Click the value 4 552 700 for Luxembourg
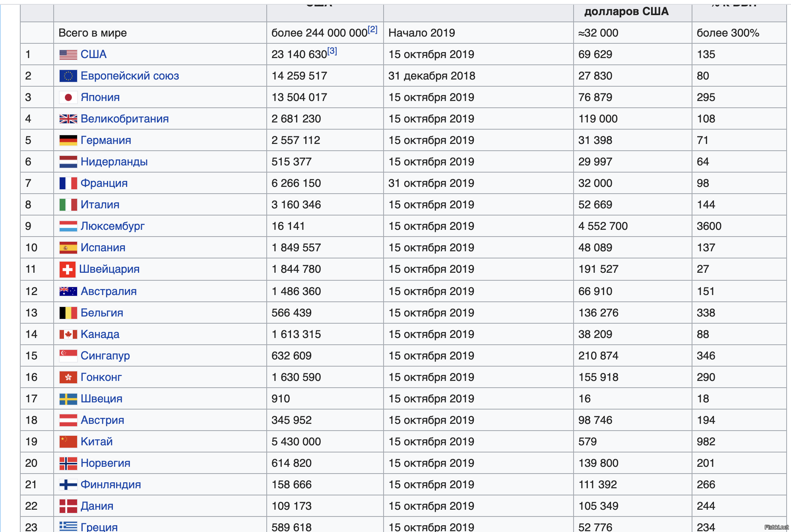This screenshot has width=791, height=532. (x=603, y=226)
